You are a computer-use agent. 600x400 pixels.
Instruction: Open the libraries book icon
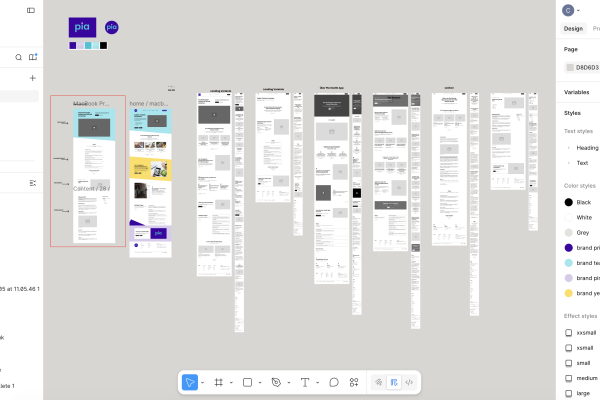coord(33,57)
